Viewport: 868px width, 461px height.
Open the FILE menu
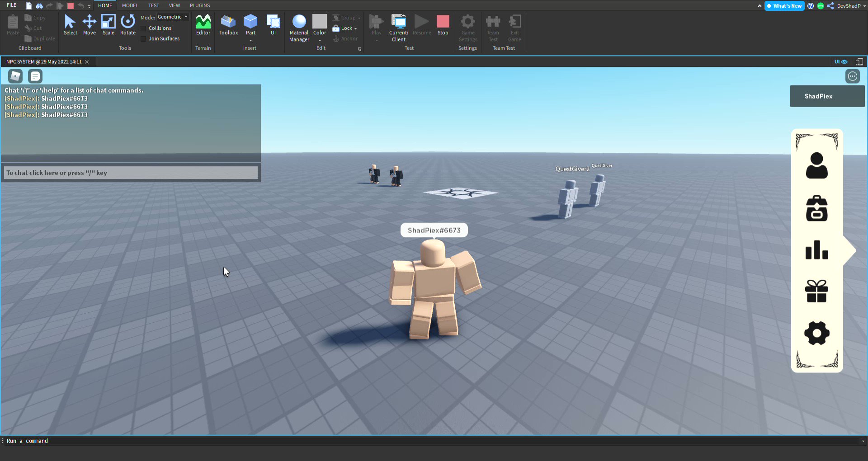click(x=11, y=5)
